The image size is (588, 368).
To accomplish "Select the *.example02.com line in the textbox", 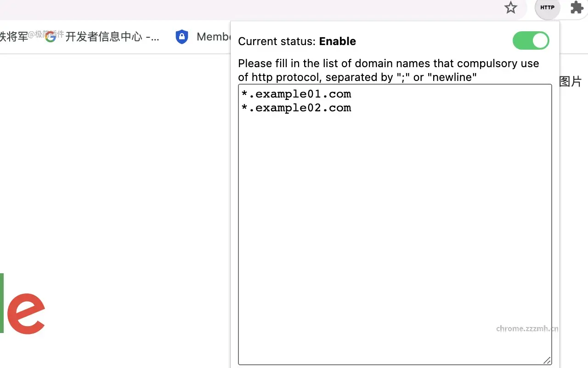I will pos(296,108).
